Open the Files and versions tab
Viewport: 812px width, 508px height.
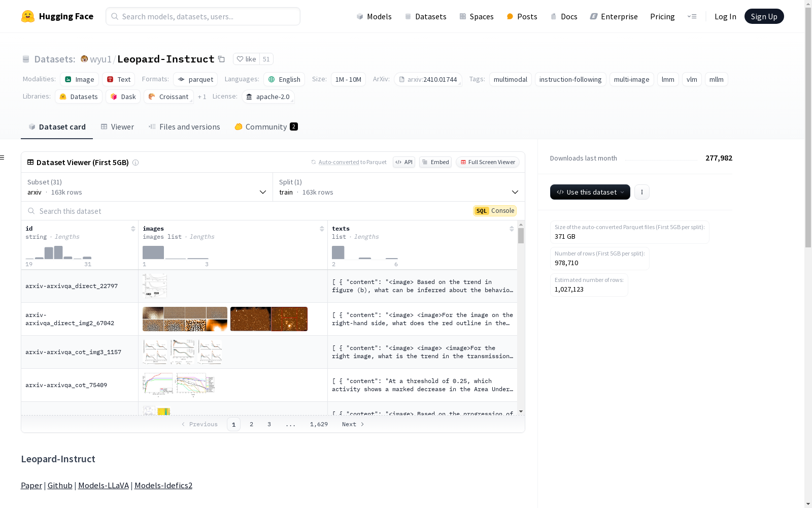click(x=184, y=127)
